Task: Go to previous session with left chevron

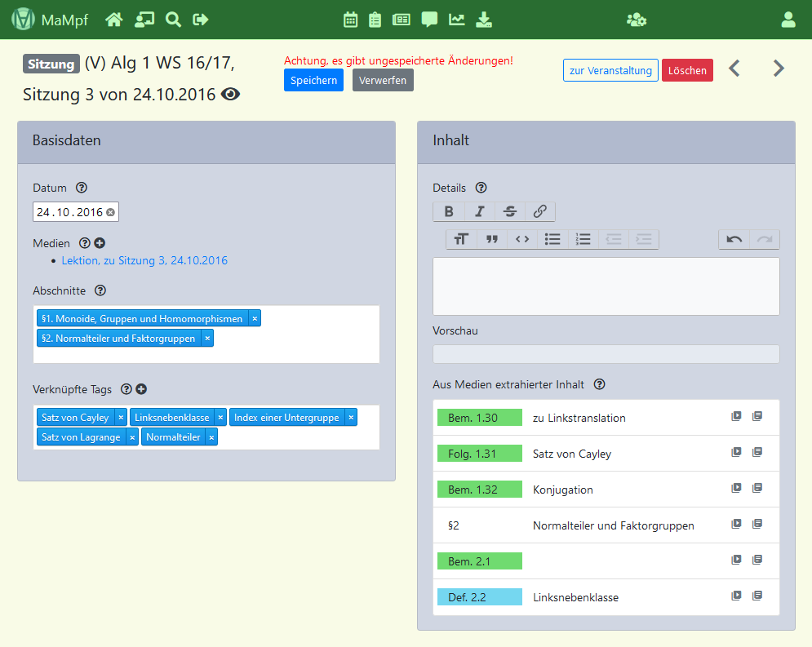Action: tap(734, 69)
